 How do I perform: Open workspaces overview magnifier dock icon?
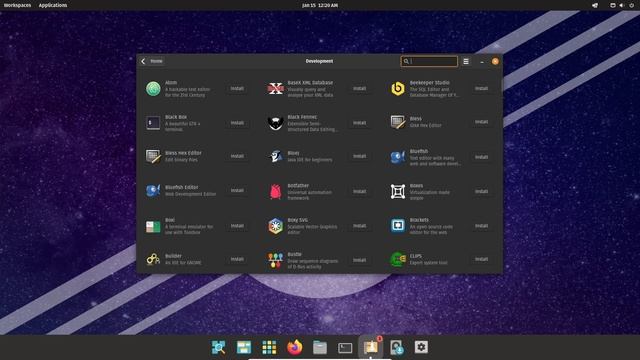[218, 347]
